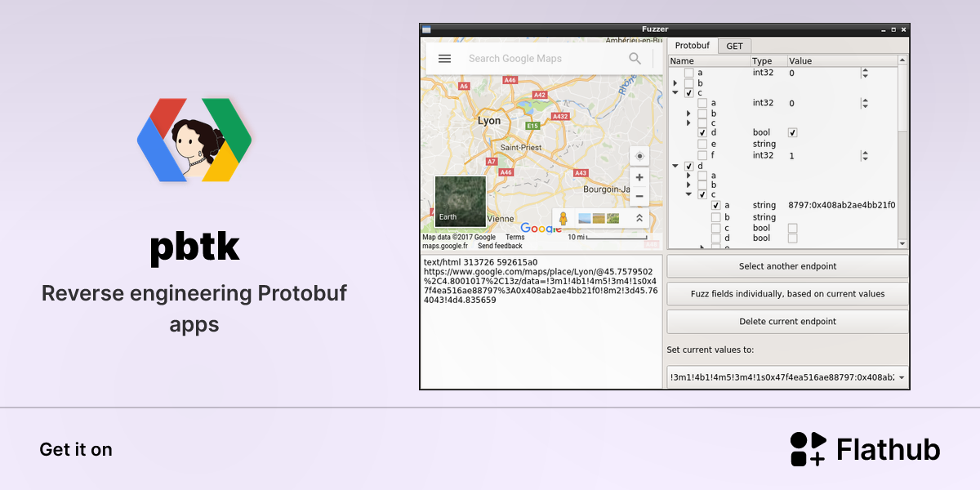980x490 pixels.
Task: Expand the c node nested inside top-level c
Action: point(688,123)
